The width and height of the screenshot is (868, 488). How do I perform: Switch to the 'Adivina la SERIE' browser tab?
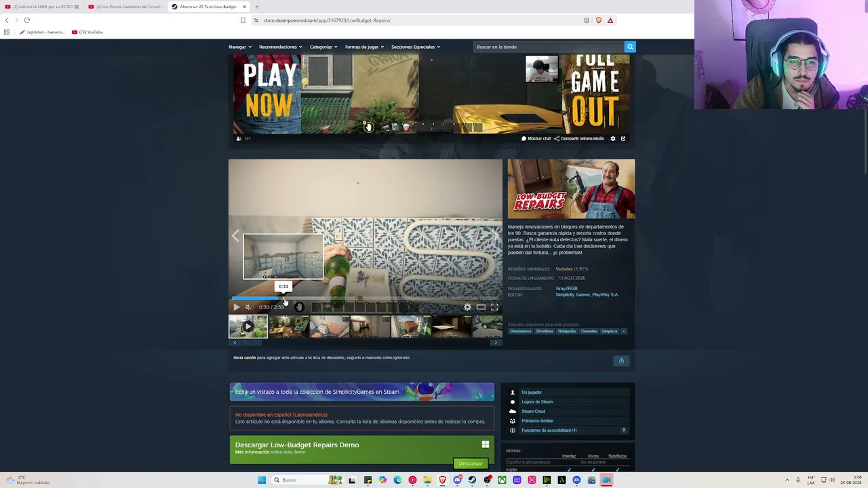tap(42, 7)
